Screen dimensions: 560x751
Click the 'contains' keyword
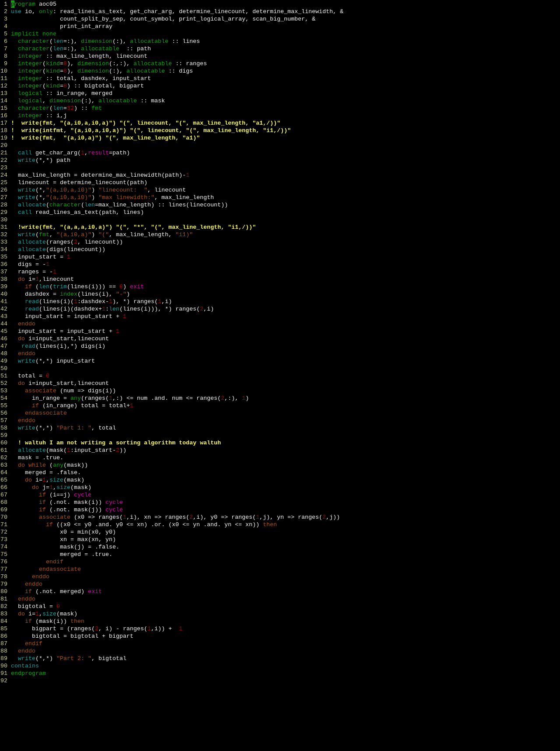(25, 666)
